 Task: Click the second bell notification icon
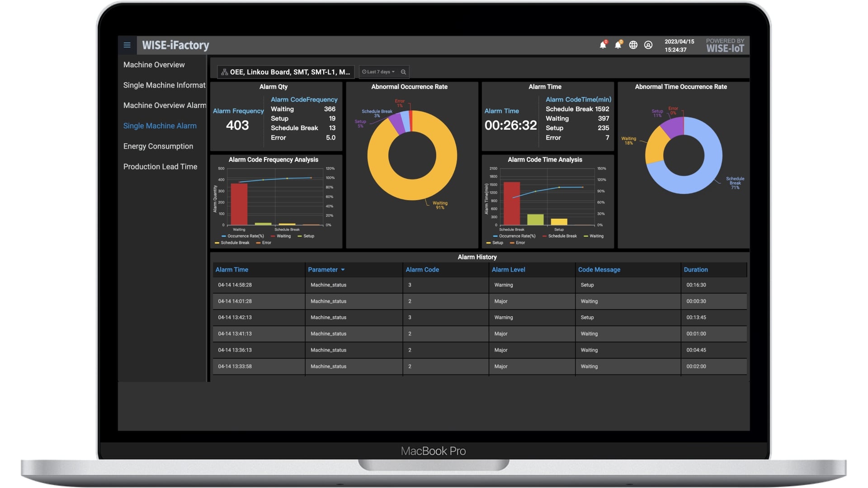click(x=618, y=45)
